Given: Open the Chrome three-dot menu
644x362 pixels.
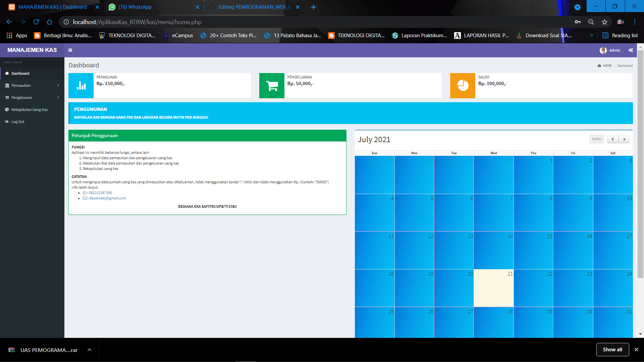Looking at the screenshot, I should pyautogui.click(x=635, y=22).
